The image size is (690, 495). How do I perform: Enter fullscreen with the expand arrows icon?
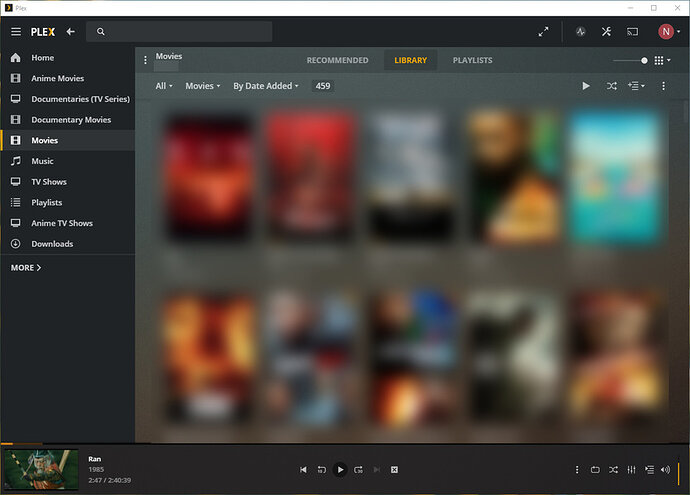click(x=543, y=32)
